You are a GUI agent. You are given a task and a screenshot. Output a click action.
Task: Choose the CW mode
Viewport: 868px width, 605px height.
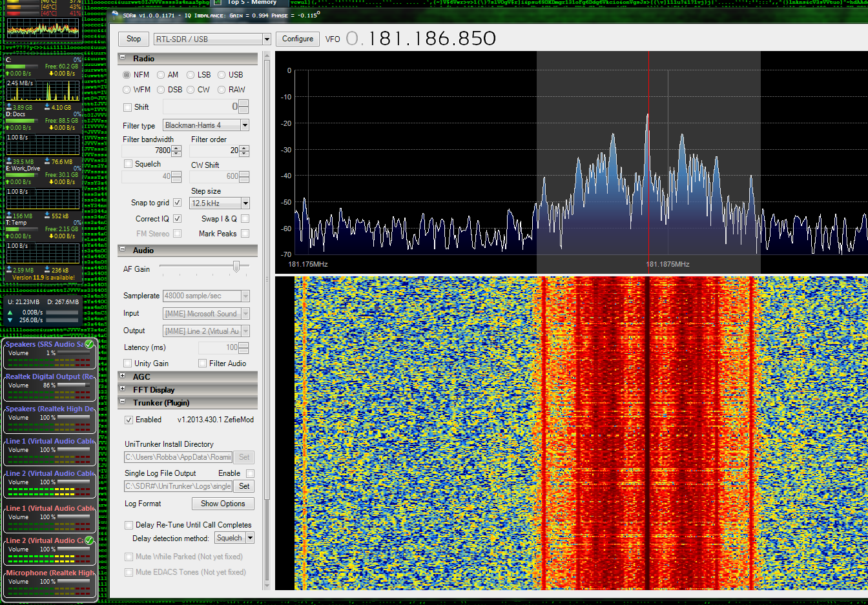(x=191, y=90)
